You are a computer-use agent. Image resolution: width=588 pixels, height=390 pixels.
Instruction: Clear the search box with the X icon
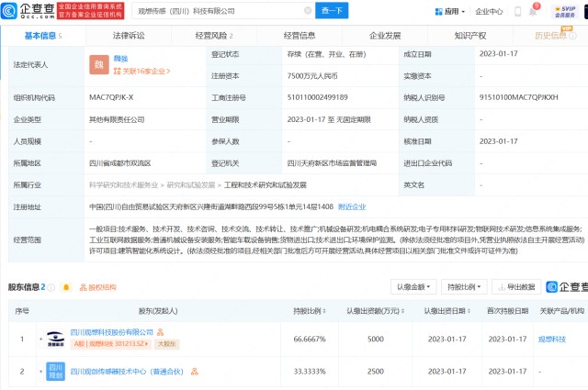(308, 10)
